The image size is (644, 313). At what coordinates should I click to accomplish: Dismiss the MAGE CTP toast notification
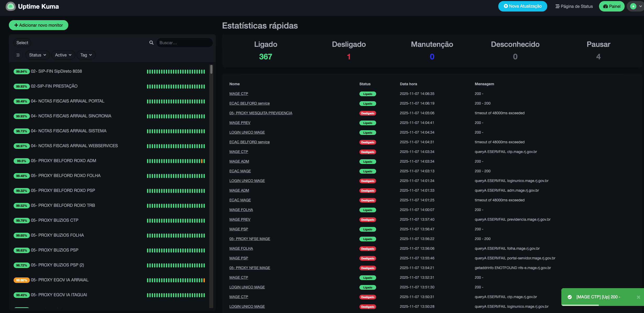pos(638,297)
